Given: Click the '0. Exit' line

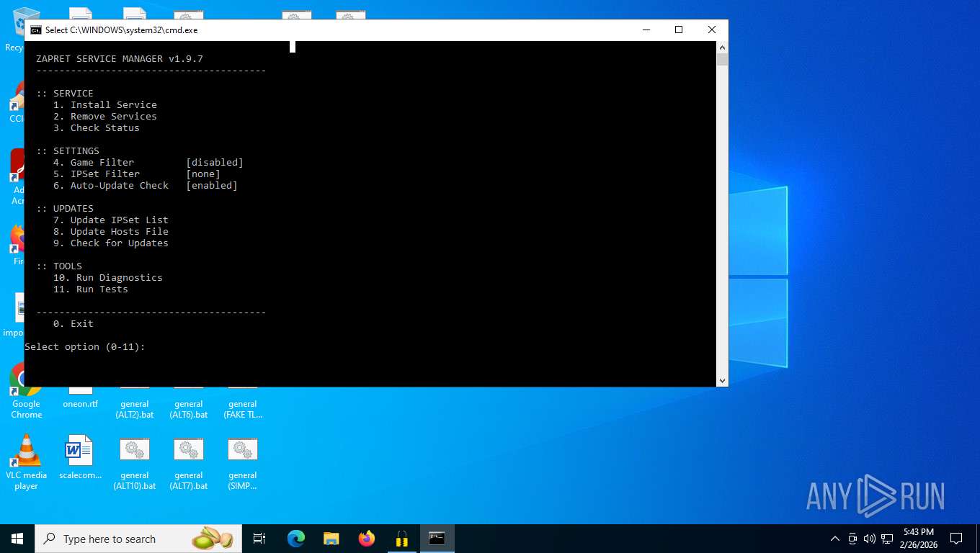Looking at the screenshot, I should pyautogui.click(x=73, y=324).
